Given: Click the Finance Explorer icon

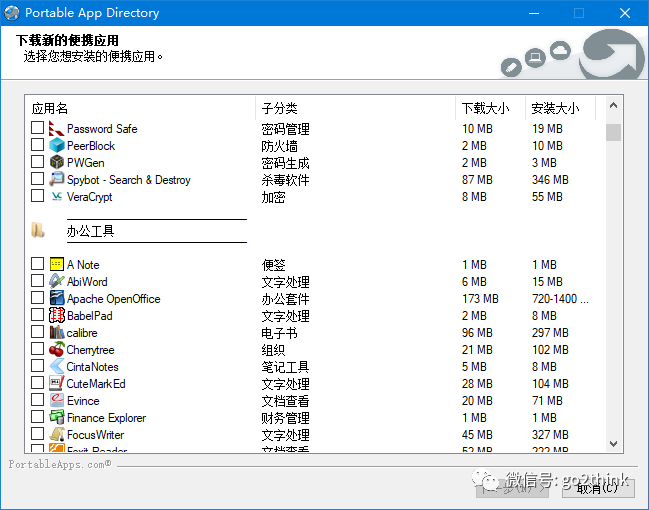Looking at the screenshot, I should point(56,417).
